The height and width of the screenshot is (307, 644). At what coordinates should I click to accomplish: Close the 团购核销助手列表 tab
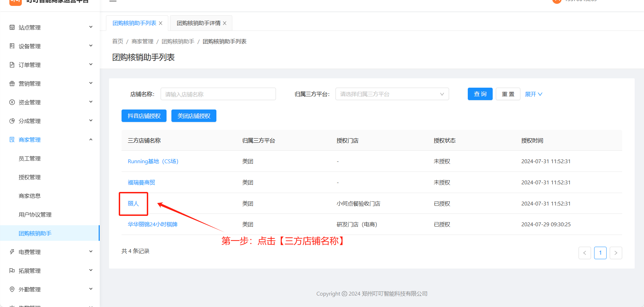click(x=161, y=23)
